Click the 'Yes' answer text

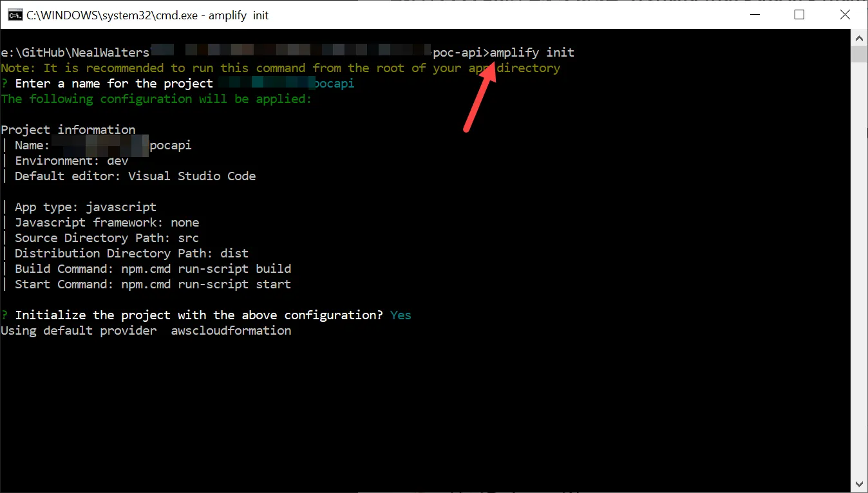tap(401, 315)
